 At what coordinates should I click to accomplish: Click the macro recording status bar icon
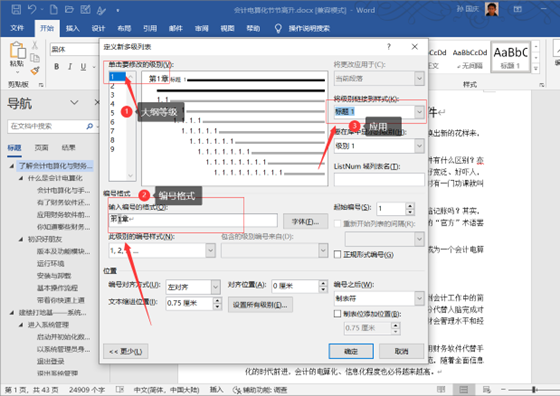coord(120,390)
